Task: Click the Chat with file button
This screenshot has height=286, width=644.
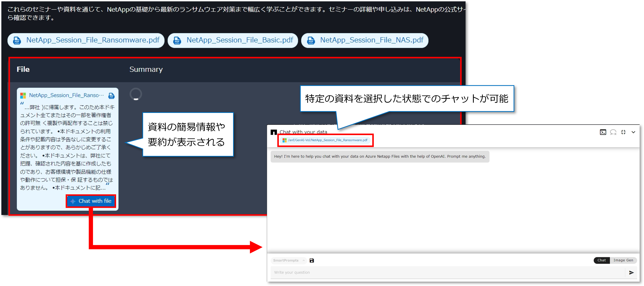Action: point(91,201)
